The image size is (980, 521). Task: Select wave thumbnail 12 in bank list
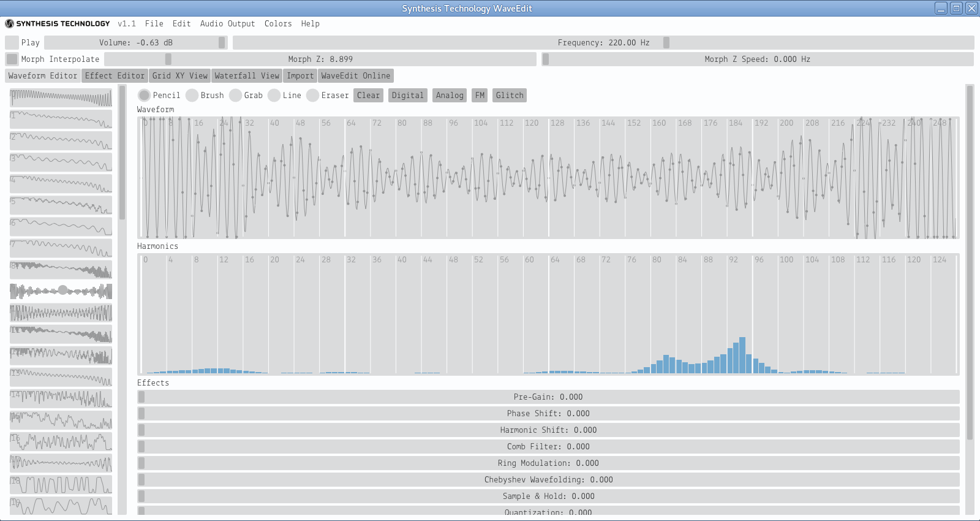point(61,356)
